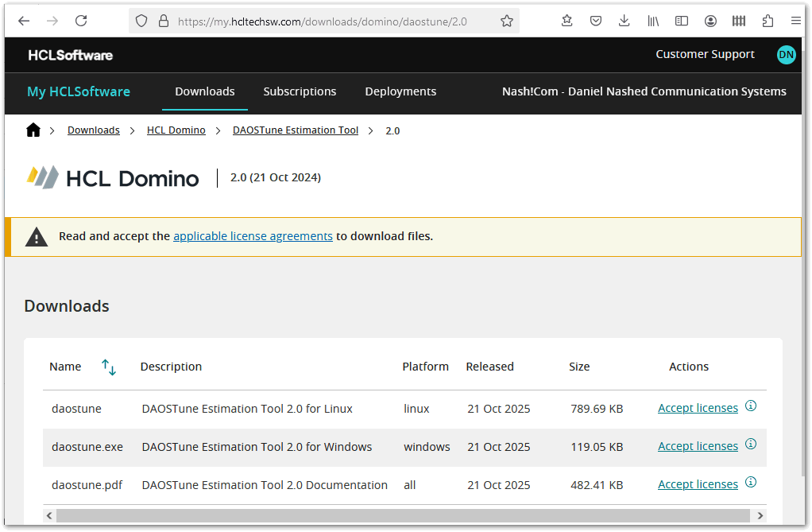Click HCL Domino breadcrumb link
The height and width of the screenshot is (532, 812).
click(x=176, y=130)
